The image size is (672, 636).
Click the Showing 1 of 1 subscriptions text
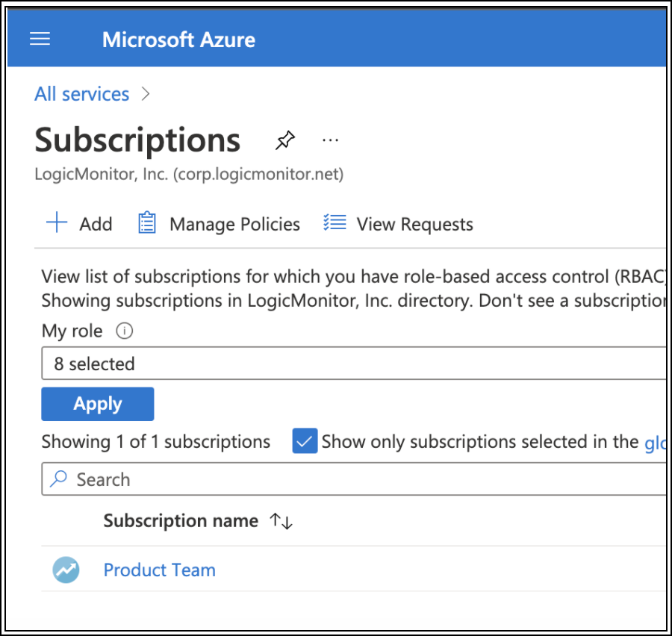point(155,442)
